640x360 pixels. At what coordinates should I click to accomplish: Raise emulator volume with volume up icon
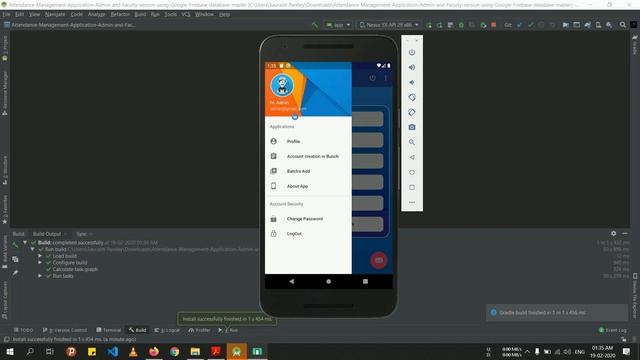[412, 67]
